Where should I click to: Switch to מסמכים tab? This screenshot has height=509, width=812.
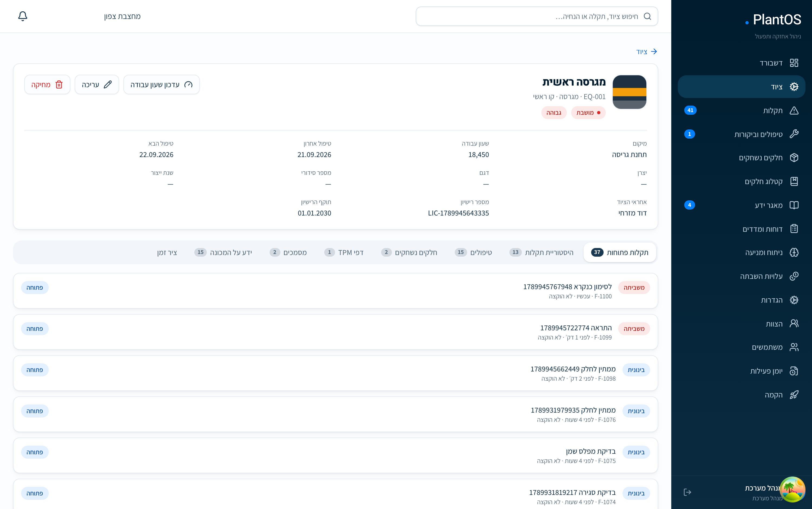(x=288, y=253)
